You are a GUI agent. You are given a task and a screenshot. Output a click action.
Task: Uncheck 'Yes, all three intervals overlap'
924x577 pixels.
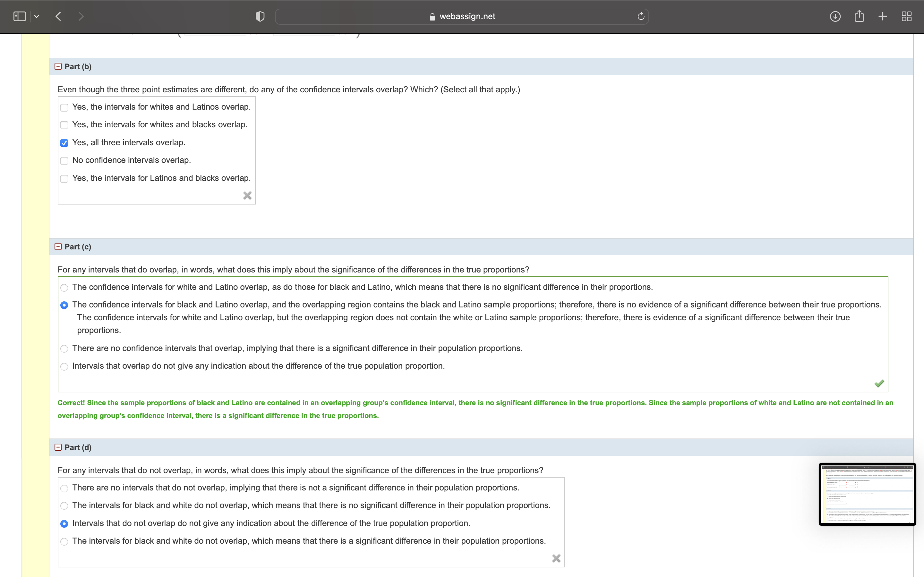[64, 143]
